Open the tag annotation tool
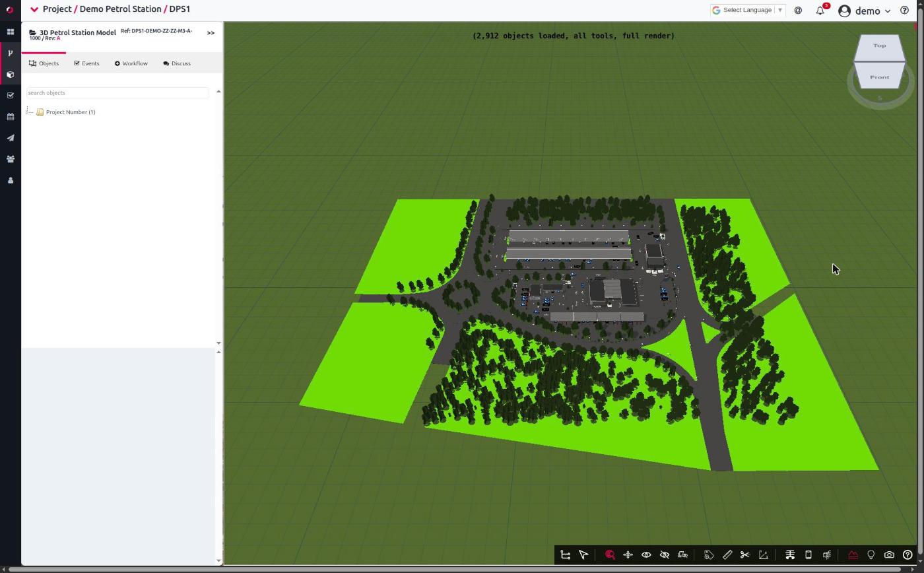924x573 pixels. 709,555
